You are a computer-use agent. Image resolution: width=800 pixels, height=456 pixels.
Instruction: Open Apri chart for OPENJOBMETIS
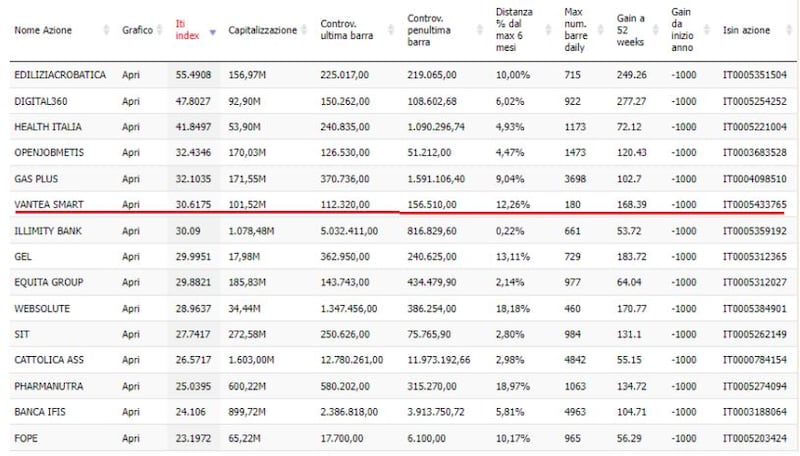pyautogui.click(x=131, y=153)
